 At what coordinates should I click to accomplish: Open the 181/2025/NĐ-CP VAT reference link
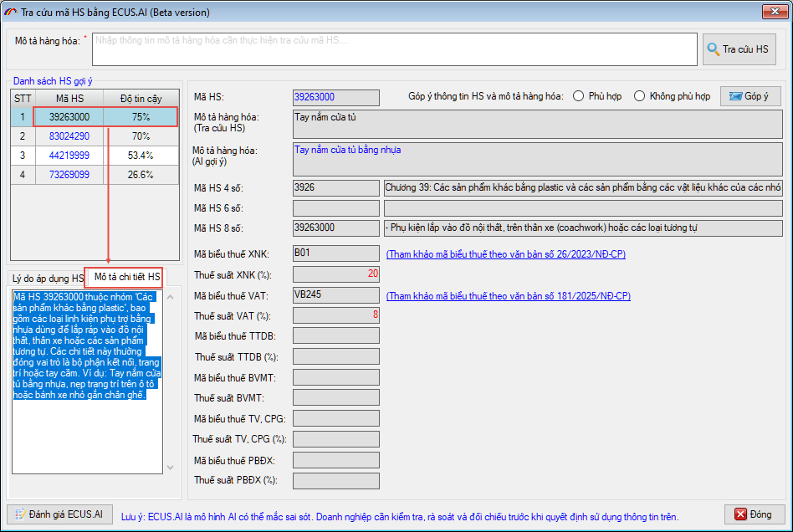pyautogui.click(x=508, y=296)
